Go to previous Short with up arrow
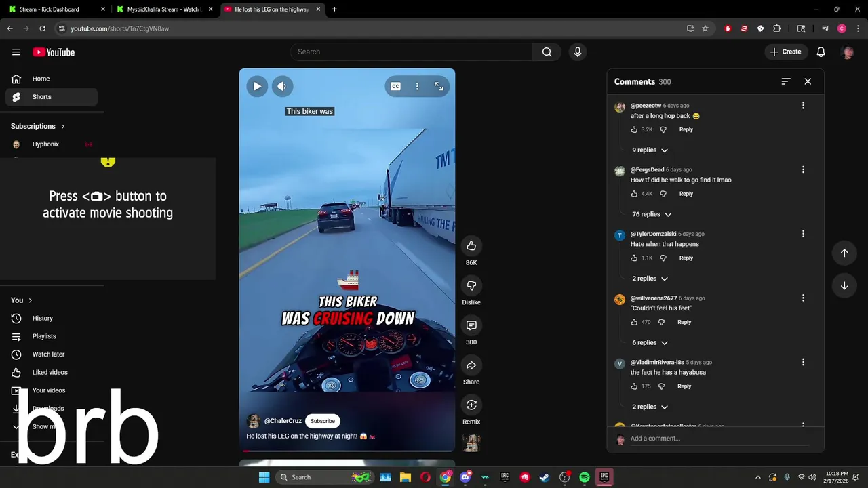The height and width of the screenshot is (488, 868). [x=844, y=253]
